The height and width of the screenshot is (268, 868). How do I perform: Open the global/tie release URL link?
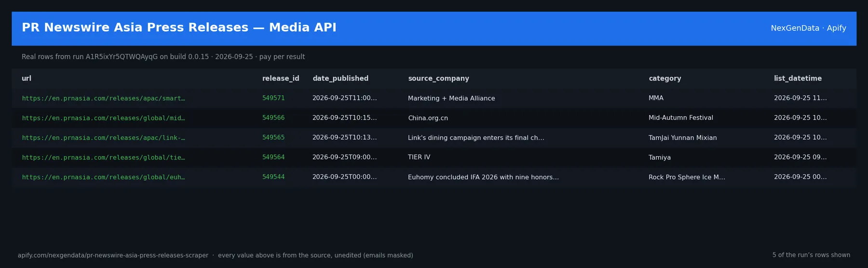tap(103, 158)
